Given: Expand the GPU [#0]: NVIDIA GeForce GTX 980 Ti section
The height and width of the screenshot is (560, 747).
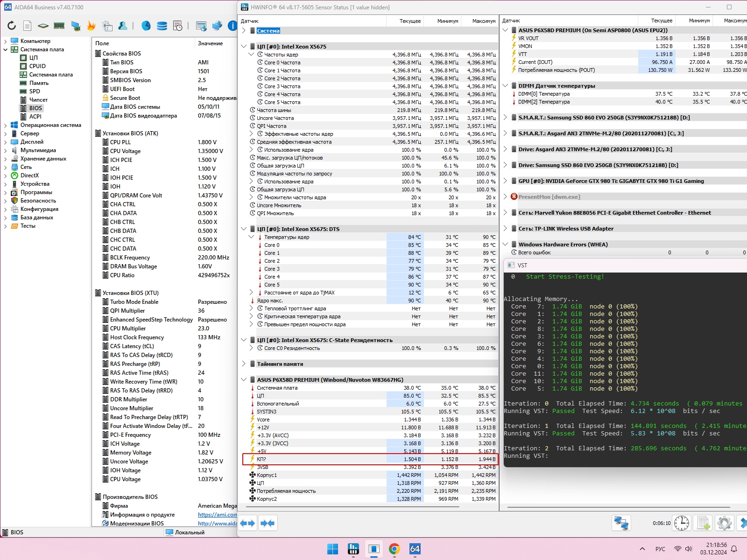Looking at the screenshot, I should (x=505, y=181).
